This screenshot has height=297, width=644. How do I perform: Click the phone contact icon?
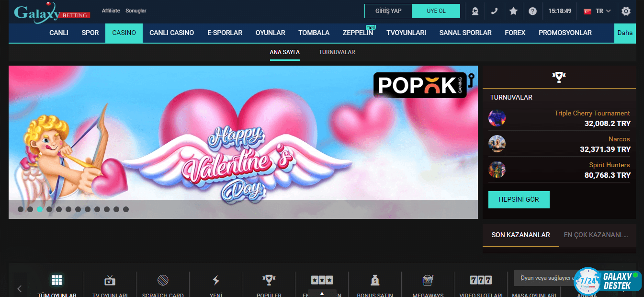point(494,11)
